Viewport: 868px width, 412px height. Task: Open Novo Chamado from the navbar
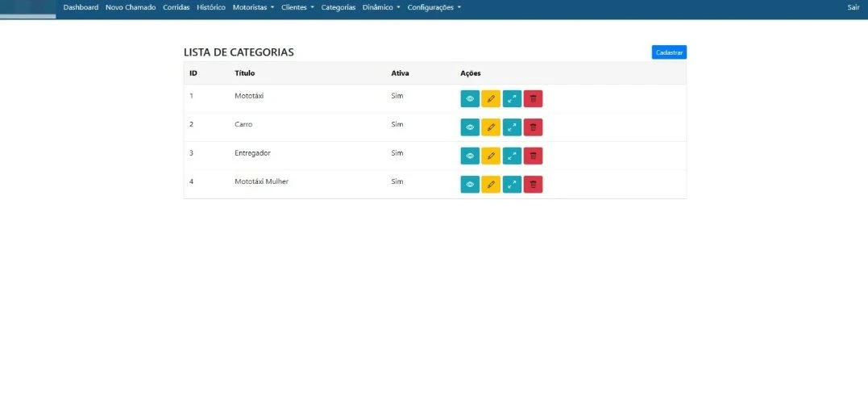point(131,7)
